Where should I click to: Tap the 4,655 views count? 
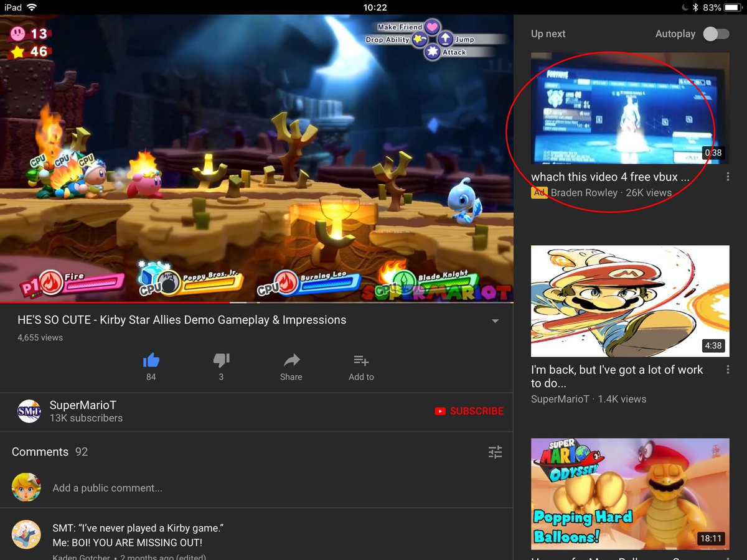[x=40, y=338]
